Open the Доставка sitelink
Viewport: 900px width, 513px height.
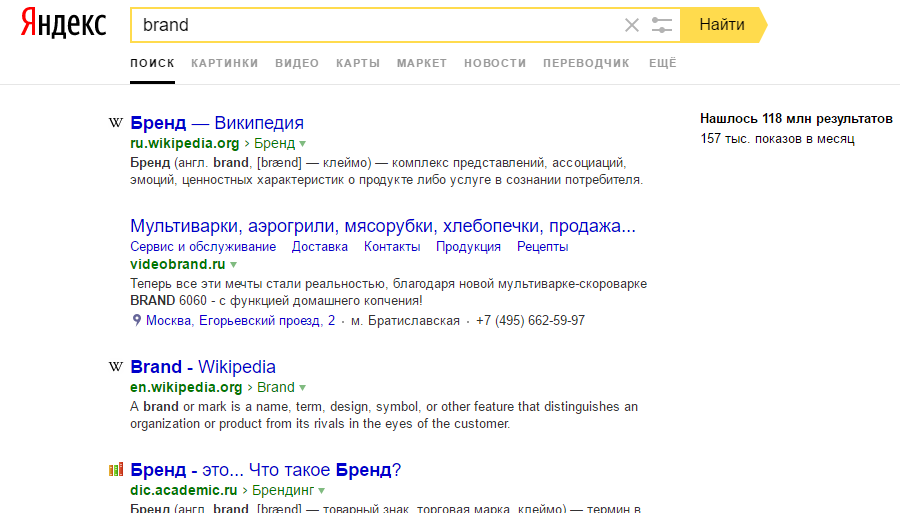tap(320, 247)
